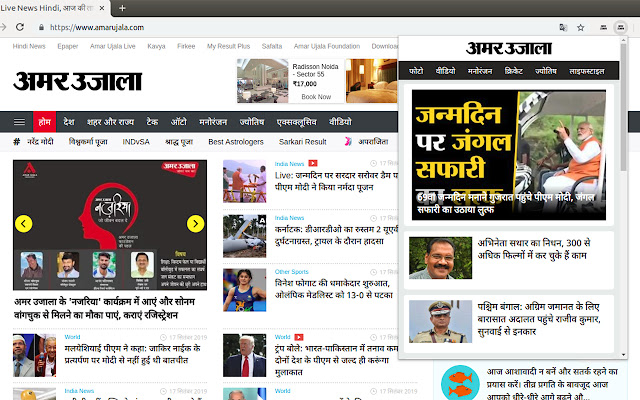Open the अभिनेता सथार का निधन headline
The width and height of the screenshot is (640, 400).
(x=534, y=249)
